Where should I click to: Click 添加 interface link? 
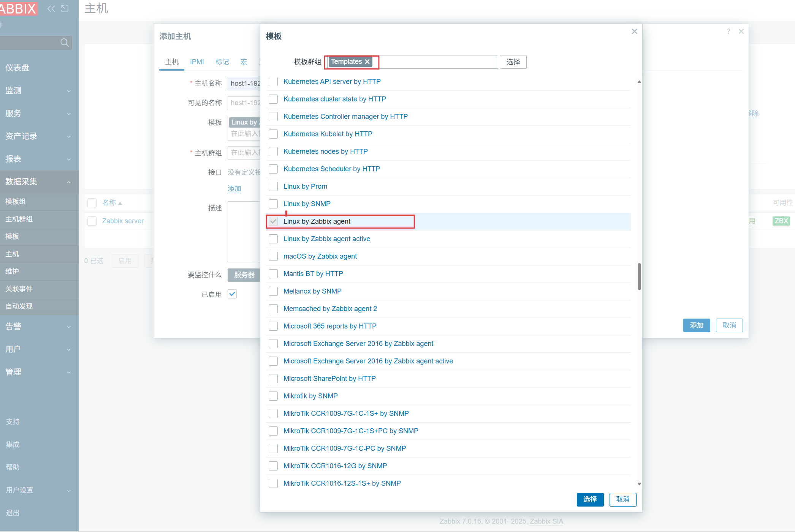pyautogui.click(x=234, y=189)
